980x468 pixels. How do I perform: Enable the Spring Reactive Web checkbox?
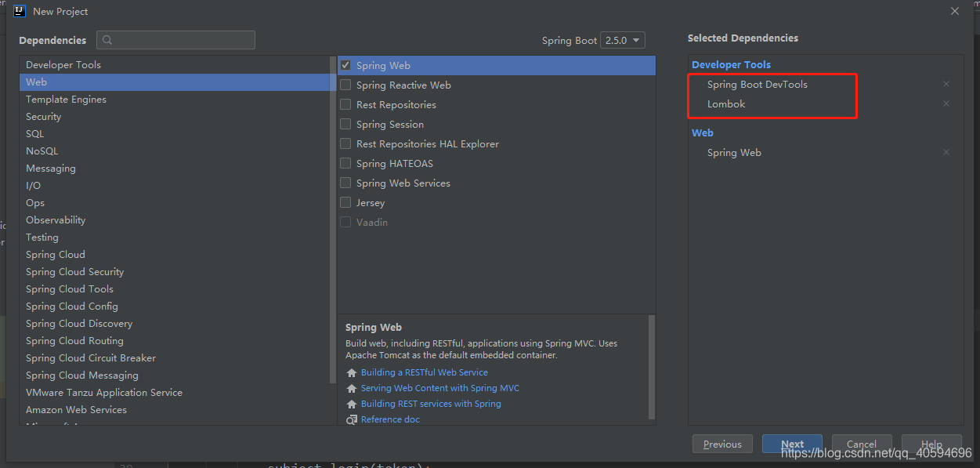[x=345, y=85]
